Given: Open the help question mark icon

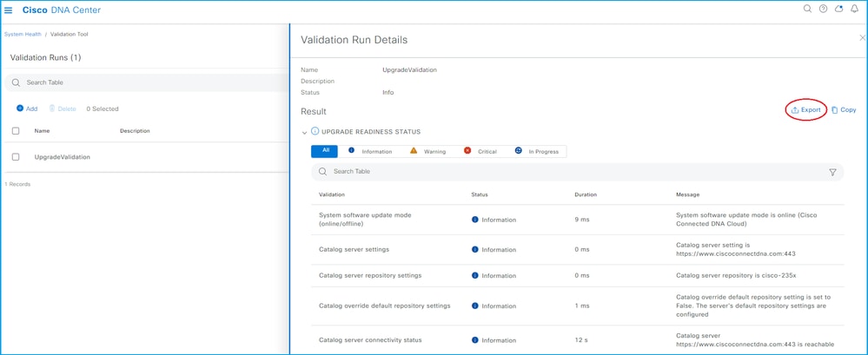Looking at the screenshot, I should [823, 9].
